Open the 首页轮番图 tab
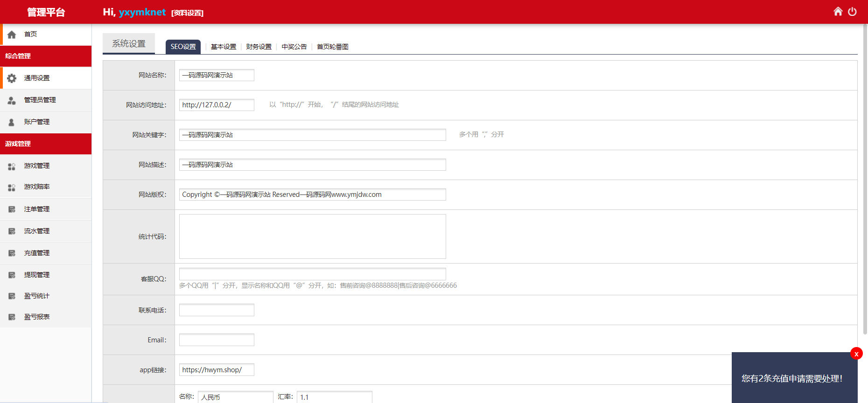The width and height of the screenshot is (868, 403). [333, 47]
